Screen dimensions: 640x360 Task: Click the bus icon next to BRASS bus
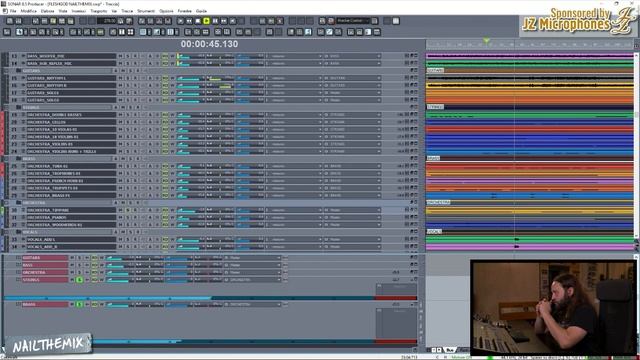(18, 304)
